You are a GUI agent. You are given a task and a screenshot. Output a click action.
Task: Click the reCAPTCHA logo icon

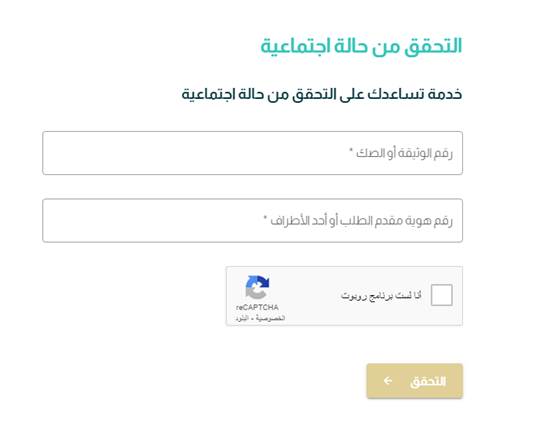tap(258, 287)
